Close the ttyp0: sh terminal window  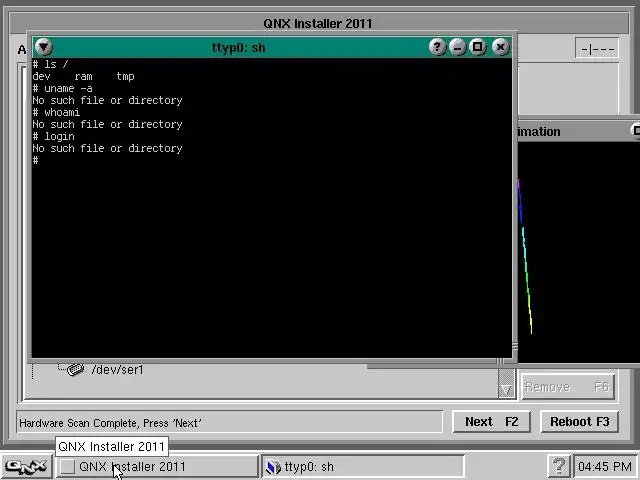500,47
